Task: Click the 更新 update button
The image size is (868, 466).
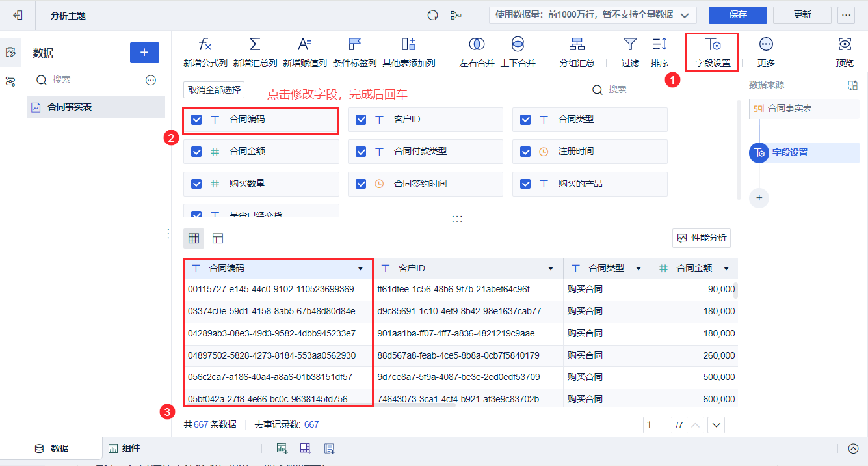Action: point(802,15)
